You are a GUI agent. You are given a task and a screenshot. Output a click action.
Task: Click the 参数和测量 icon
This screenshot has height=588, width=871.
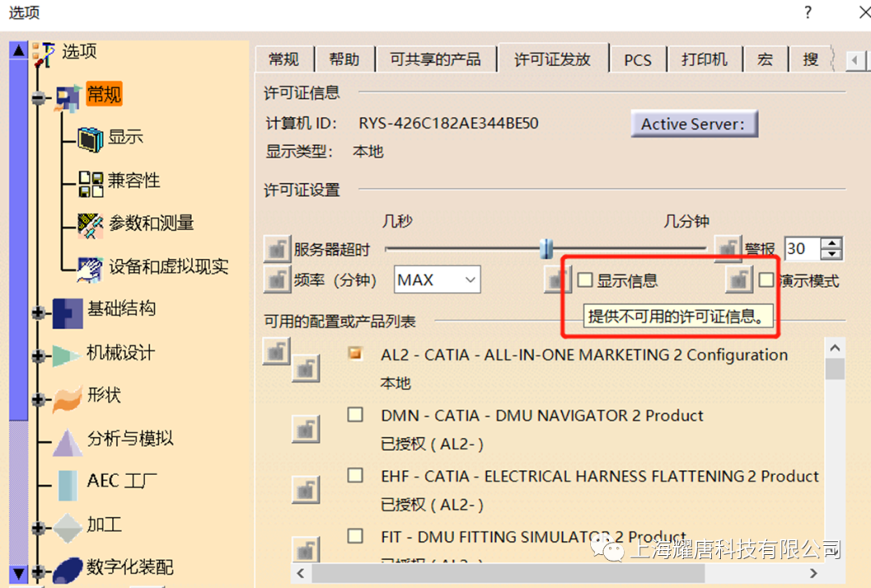[90, 226]
